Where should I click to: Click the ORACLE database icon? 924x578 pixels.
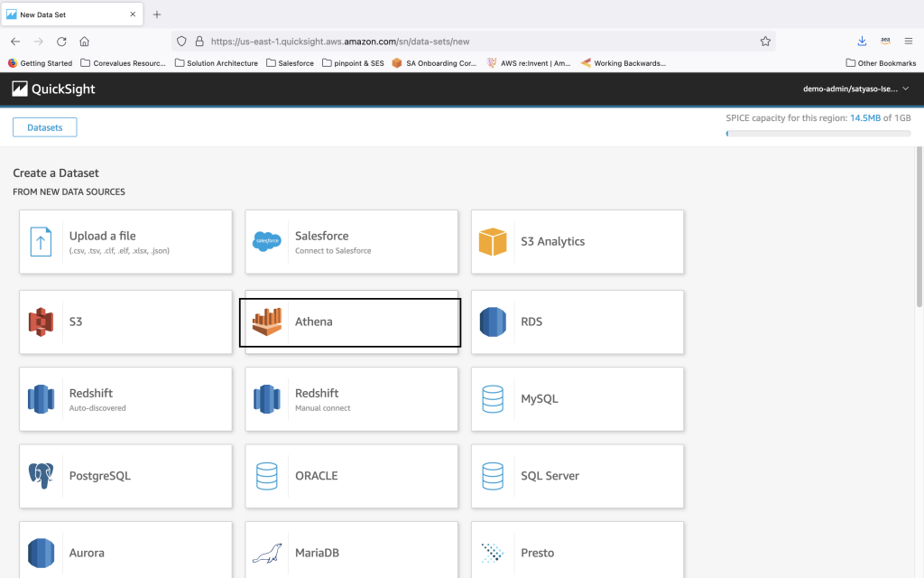pyautogui.click(x=267, y=476)
